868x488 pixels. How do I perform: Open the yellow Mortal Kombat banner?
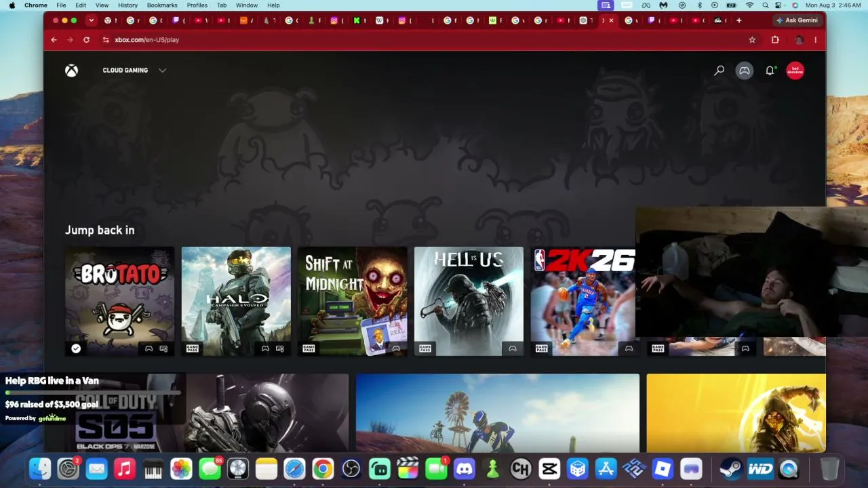[x=736, y=413]
